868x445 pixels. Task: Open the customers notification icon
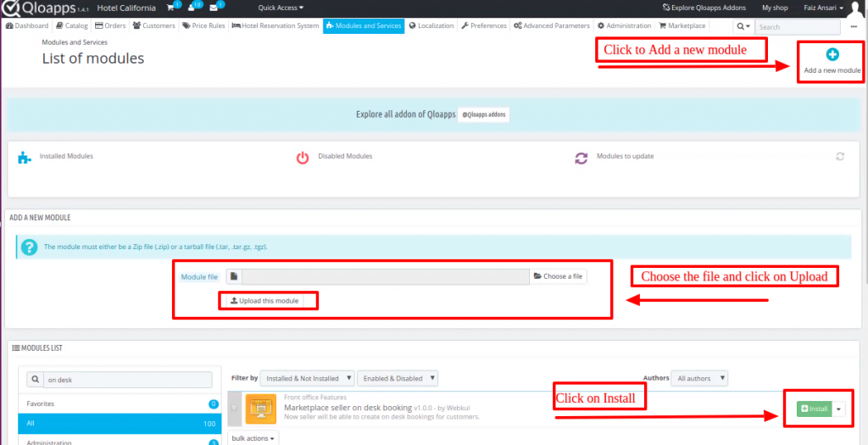[192, 8]
